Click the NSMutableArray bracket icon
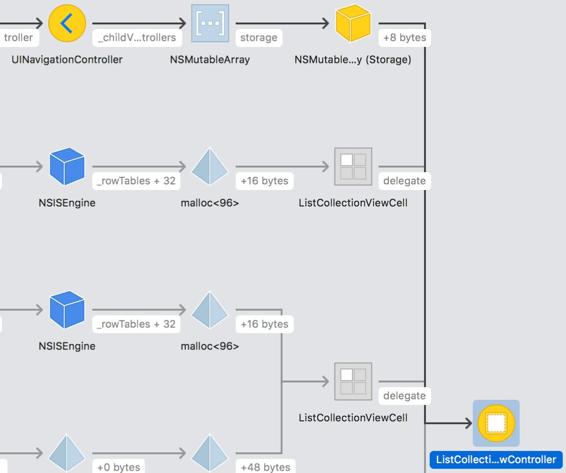The height and width of the screenshot is (473, 566). (x=210, y=23)
